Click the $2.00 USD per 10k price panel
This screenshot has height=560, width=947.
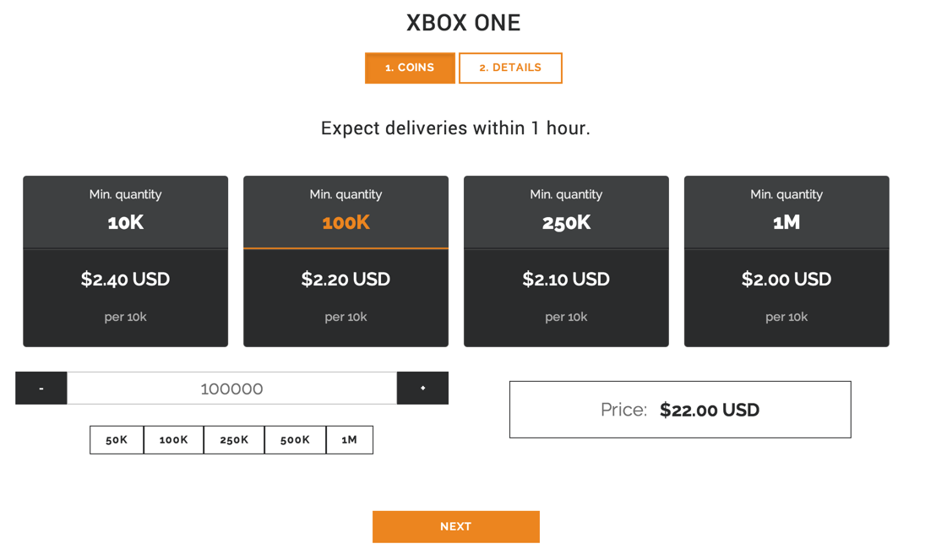pyautogui.click(x=786, y=297)
